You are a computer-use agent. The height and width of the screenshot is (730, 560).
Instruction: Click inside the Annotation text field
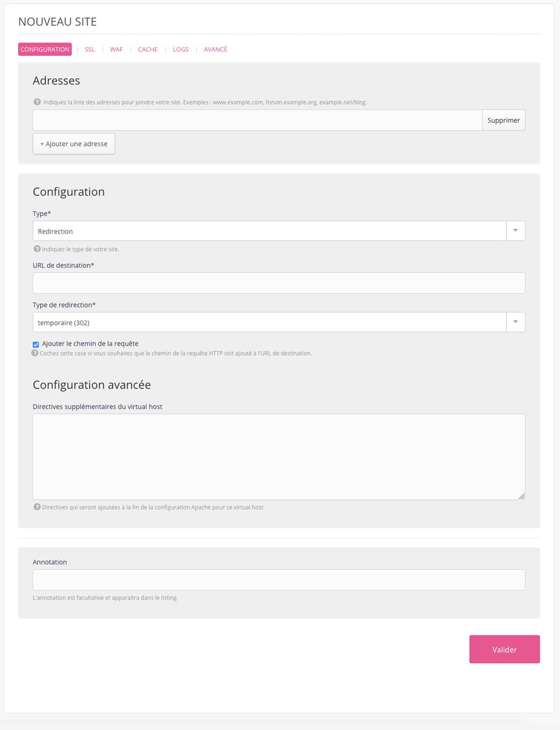point(279,580)
